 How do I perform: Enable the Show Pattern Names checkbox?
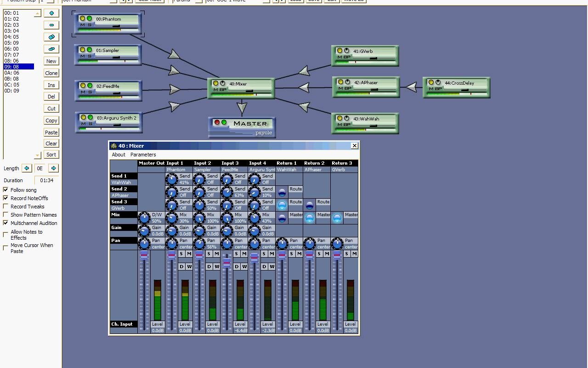pos(6,215)
